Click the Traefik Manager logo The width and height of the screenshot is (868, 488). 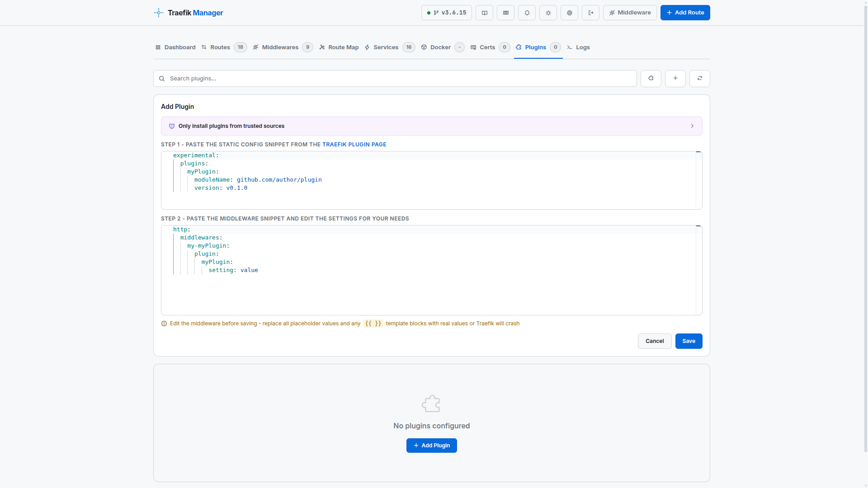pyautogui.click(x=189, y=13)
